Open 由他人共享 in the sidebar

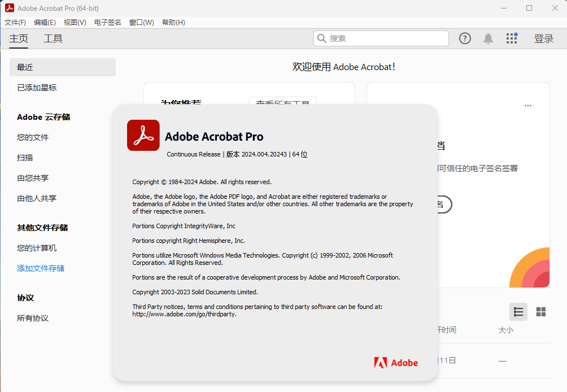point(37,198)
